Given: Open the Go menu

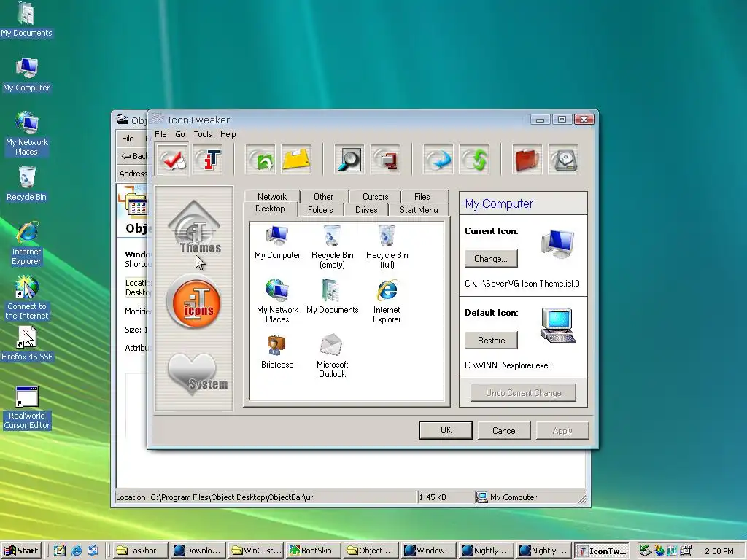Looking at the screenshot, I should [180, 134].
